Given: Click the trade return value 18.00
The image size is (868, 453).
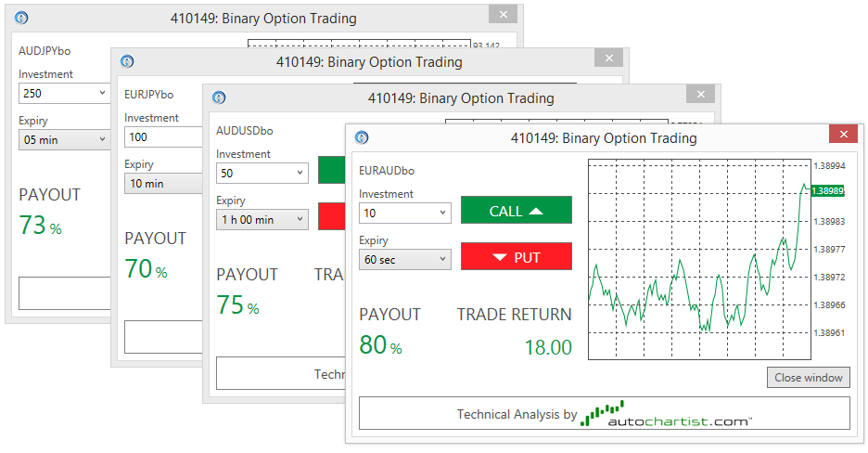Looking at the screenshot, I should tap(548, 347).
